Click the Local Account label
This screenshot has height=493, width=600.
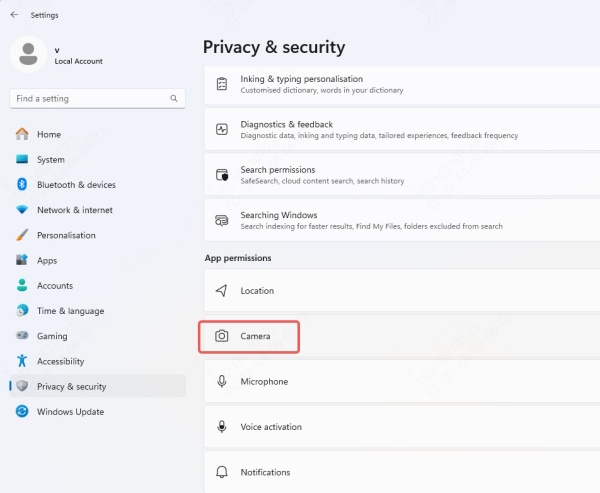(x=78, y=61)
